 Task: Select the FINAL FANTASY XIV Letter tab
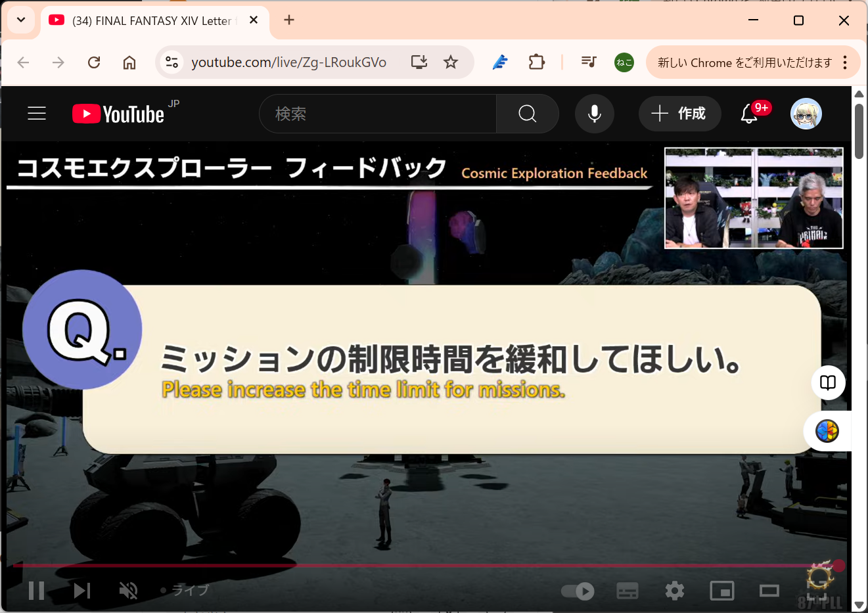[x=156, y=20]
